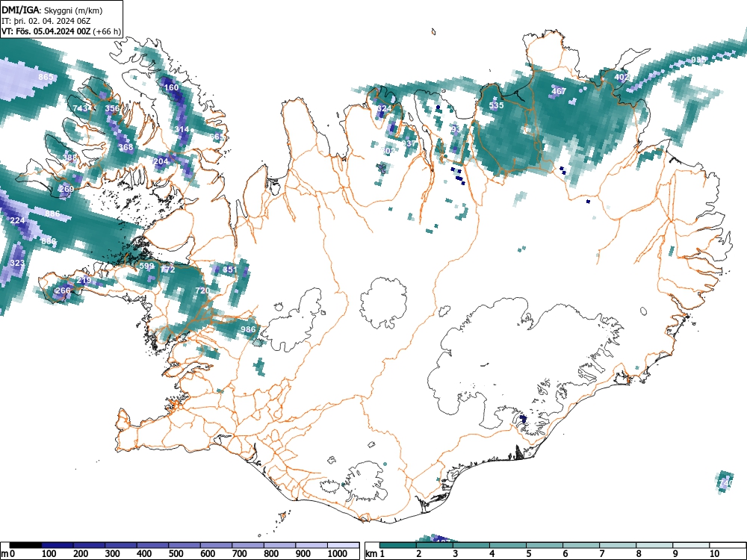The image size is (747, 560).
Task: Select map value 269
Action: coord(66,189)
